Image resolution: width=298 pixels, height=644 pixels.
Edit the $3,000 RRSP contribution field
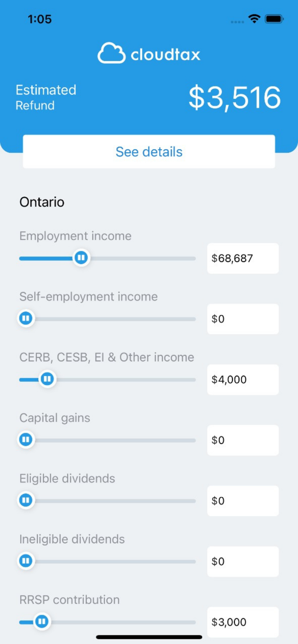pyautogui.click(x=243, y=622)
